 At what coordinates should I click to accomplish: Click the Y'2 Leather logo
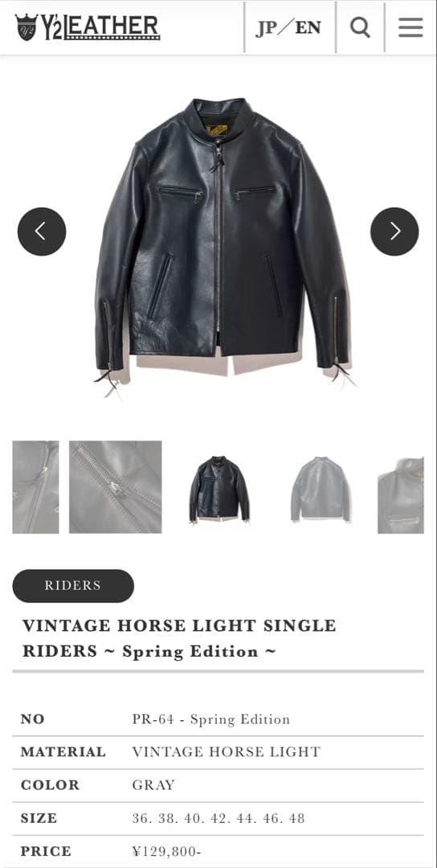pyautogui.click(x=88, y=27)
